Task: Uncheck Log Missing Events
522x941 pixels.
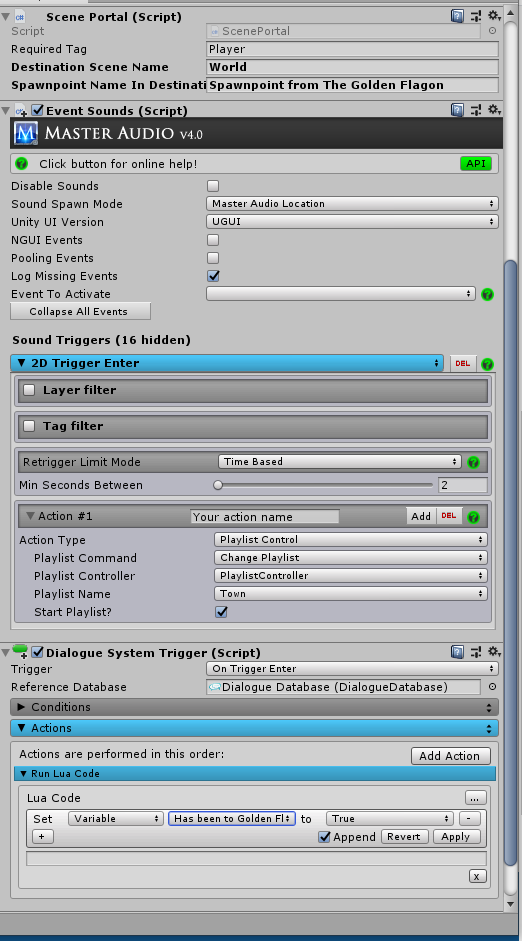Action: click(213, 276)
